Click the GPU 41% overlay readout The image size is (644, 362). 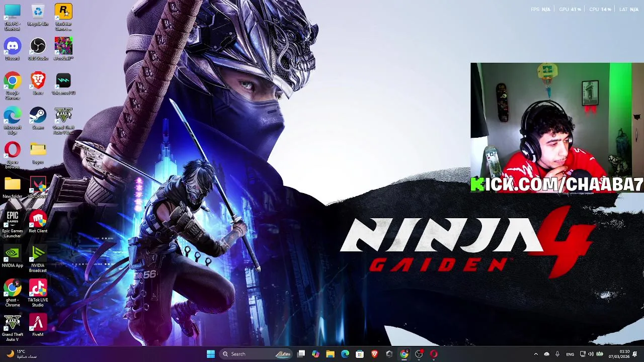pyautogui.click(x=570, y=9)
